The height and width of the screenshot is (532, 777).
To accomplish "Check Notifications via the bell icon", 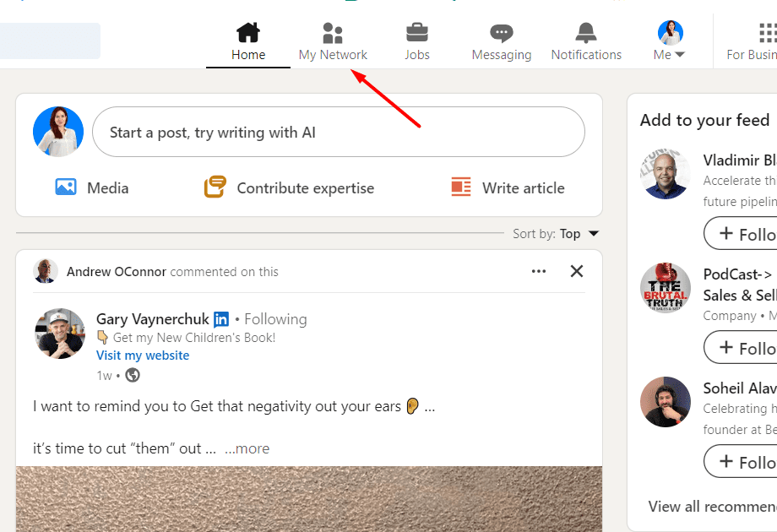I will pos(585,31).
